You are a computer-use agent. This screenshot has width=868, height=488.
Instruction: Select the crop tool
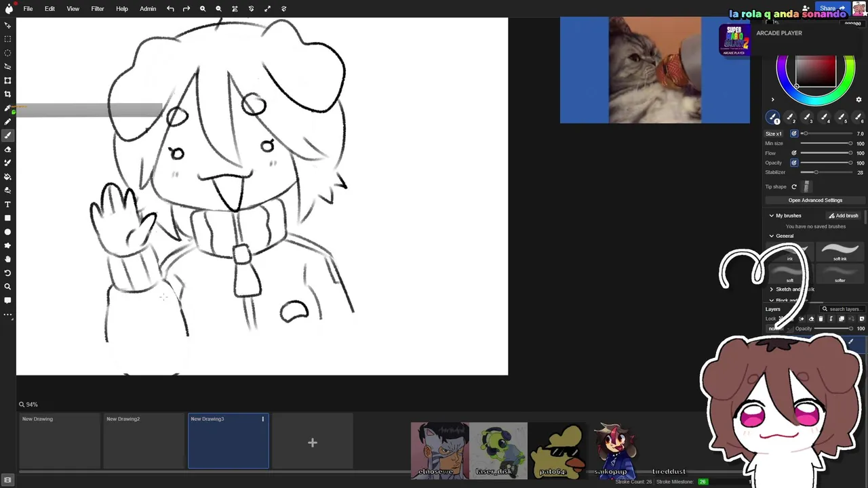(7, 94)
